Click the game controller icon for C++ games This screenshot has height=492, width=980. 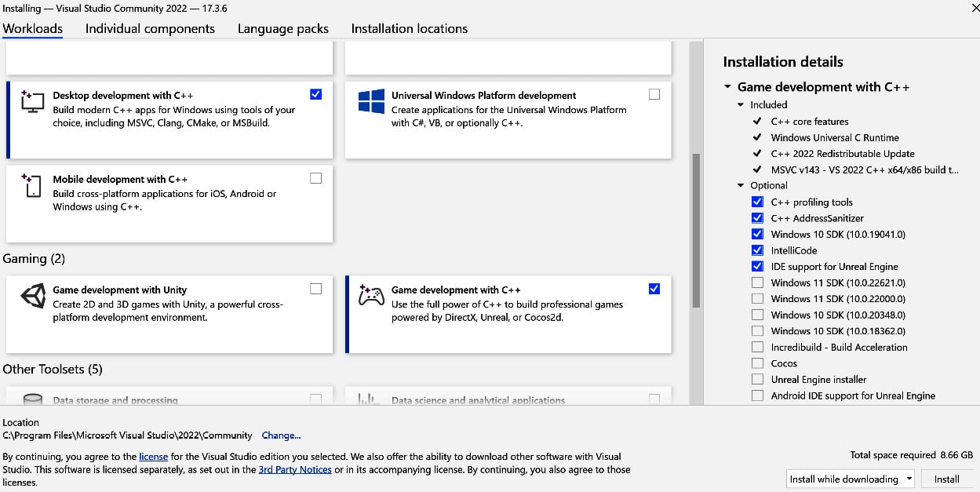[x=371, y=296]
